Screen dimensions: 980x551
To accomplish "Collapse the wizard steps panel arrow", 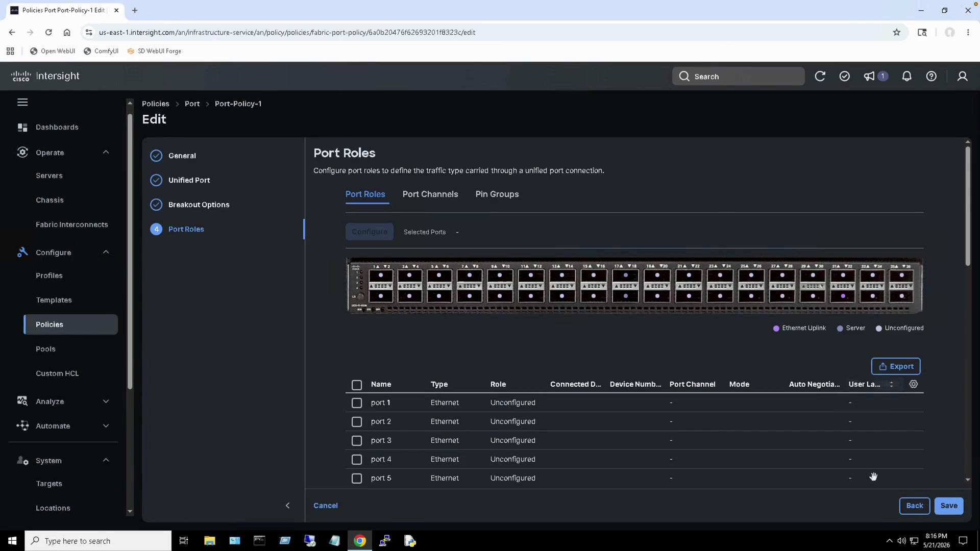I will pos(287,506).
